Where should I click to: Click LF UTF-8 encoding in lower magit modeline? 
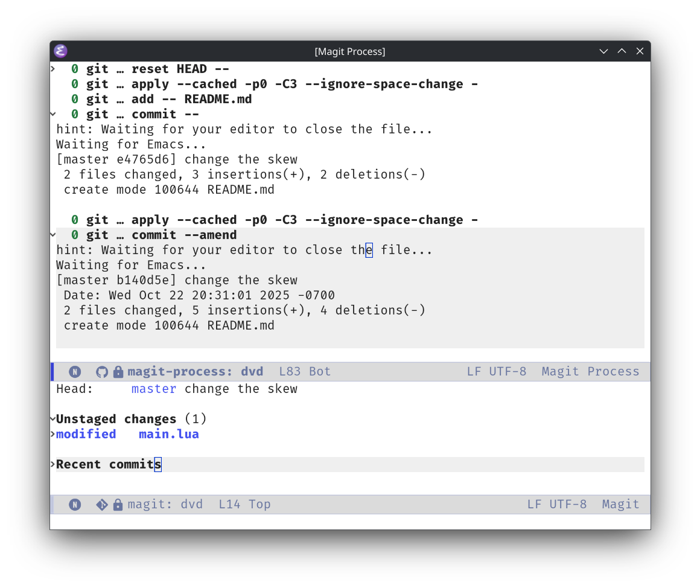557,505
